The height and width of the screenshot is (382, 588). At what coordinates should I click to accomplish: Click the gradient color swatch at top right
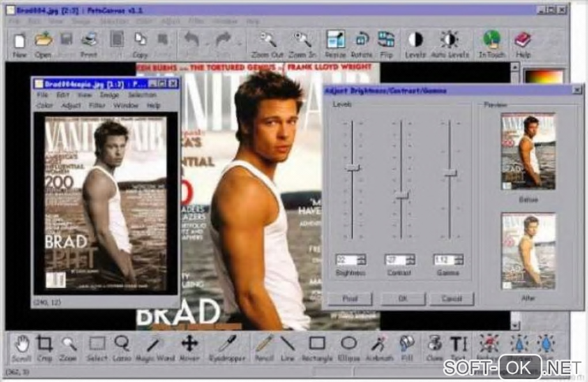544,76
